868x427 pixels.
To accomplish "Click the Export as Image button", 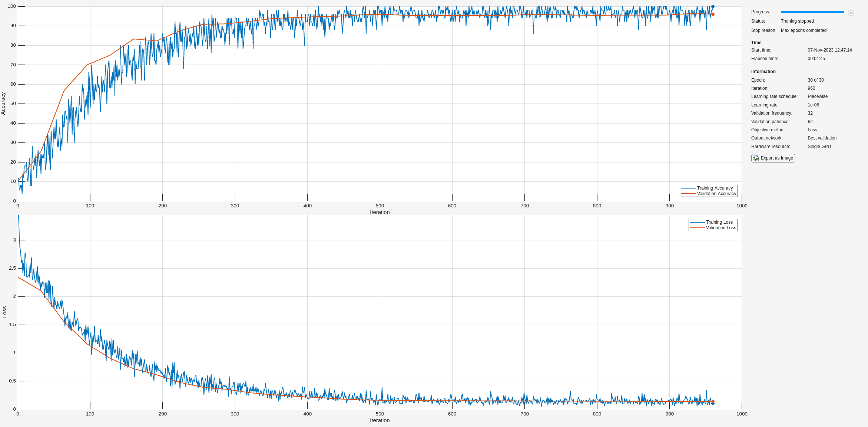I will (773, 158).
